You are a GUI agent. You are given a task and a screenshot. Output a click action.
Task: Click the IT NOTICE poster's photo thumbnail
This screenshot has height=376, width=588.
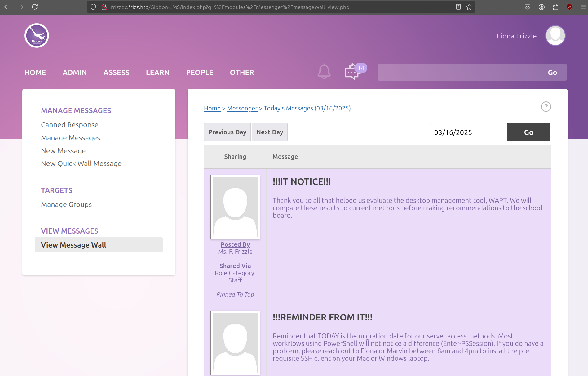click(x=235, y=207)
